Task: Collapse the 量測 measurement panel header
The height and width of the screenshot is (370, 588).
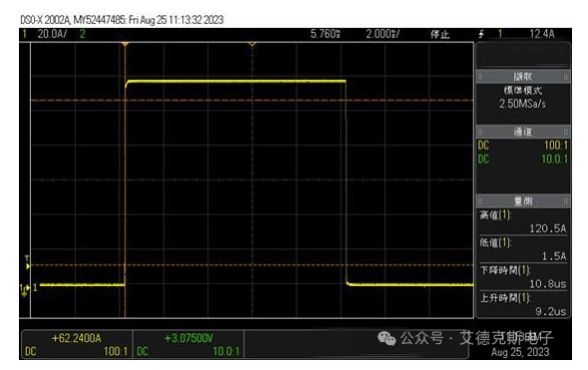Action: [523, 201]
